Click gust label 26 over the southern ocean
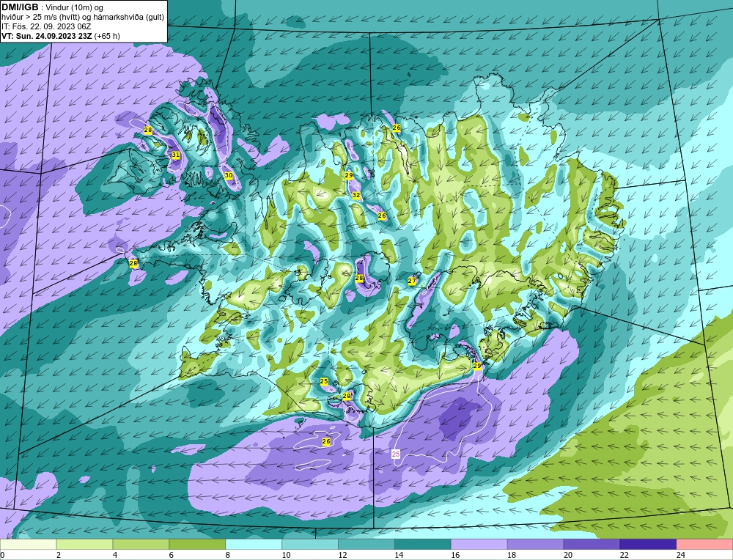 [x=326, y=441]
